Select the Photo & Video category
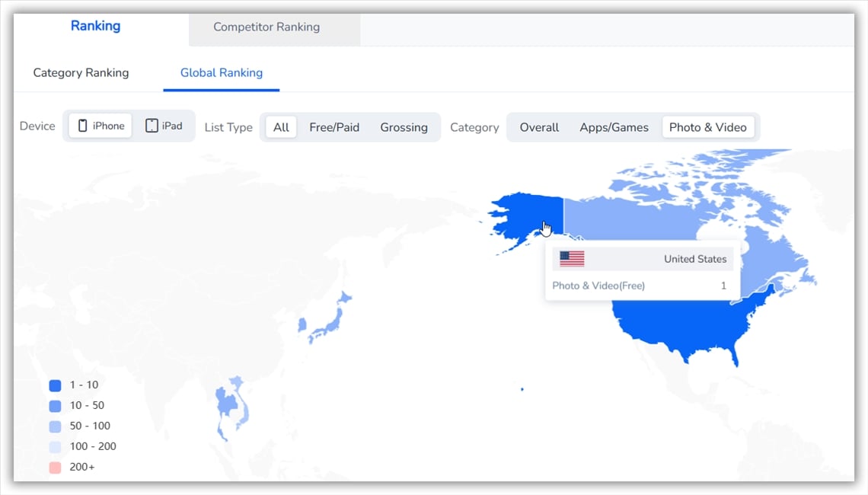The image size is (868, 495). (708, 127)
